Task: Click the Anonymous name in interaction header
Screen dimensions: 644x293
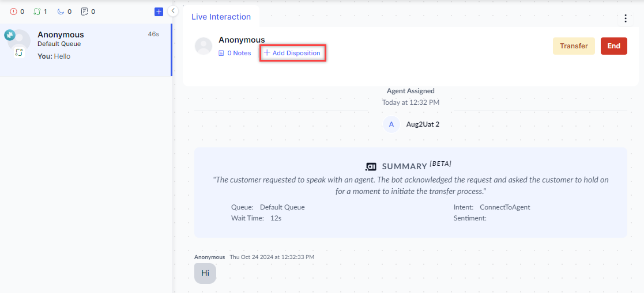Action: pos(242,40)
